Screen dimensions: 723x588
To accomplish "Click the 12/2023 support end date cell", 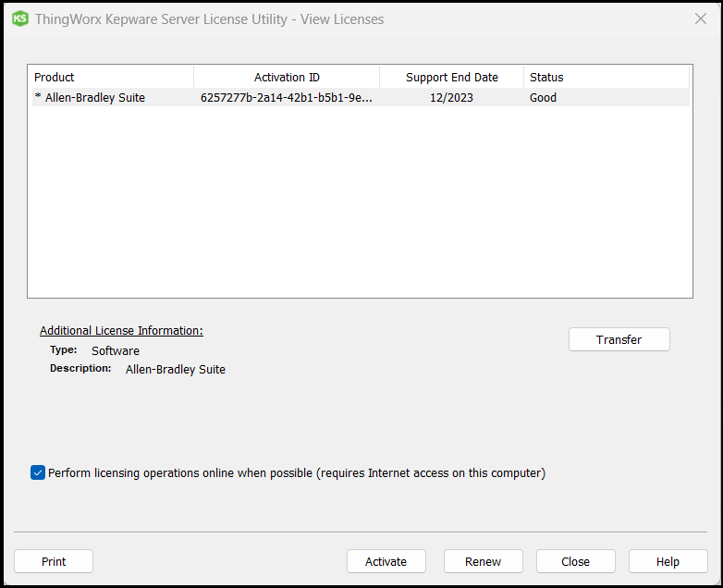I will pyautogui.click(x=451, y=97).
